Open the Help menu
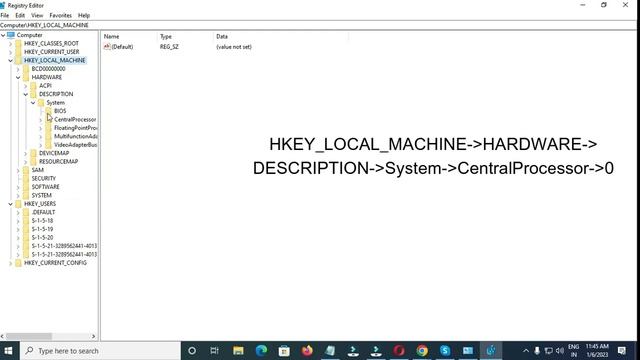This screenshot has width=640, height=360. tap(84, 16)
